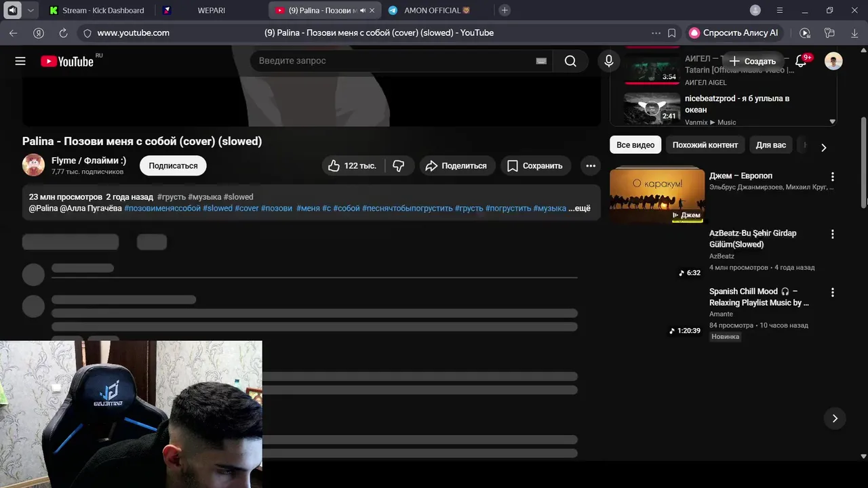Open Yandex home button in toolbar
Screen dimensions: 868x488
coord(39,33)
